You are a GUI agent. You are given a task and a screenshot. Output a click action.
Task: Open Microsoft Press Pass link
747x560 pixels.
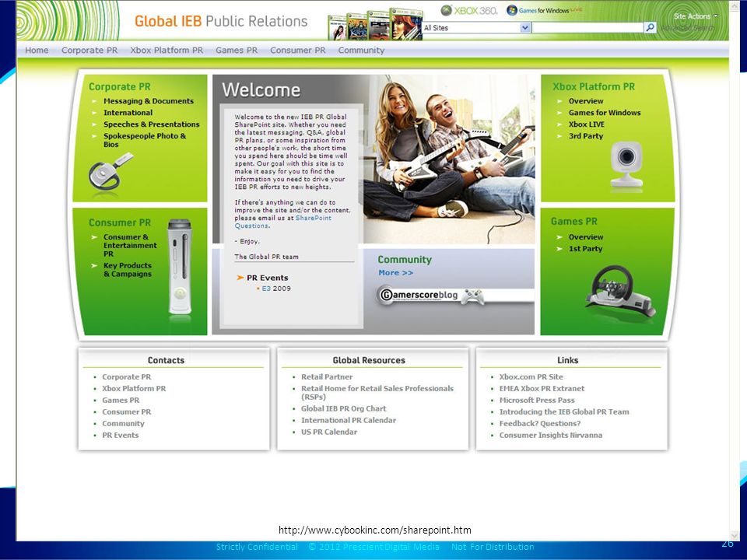point(537,401)
